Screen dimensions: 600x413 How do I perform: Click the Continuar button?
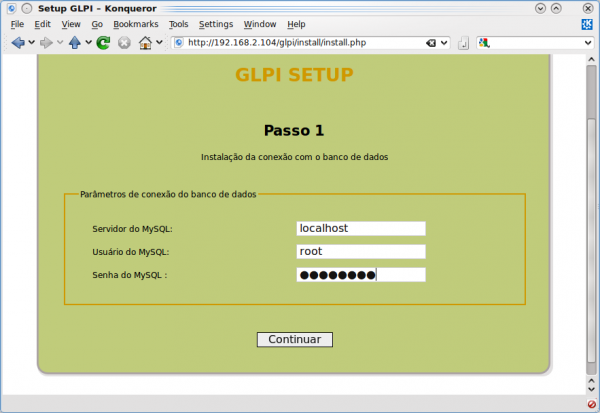pos(295,340)
